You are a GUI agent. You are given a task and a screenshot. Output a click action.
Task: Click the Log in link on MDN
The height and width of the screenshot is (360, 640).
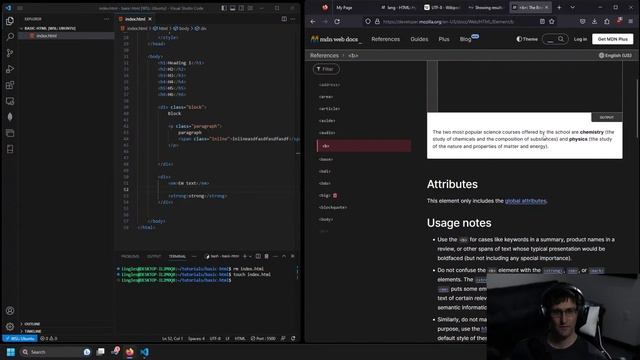580,39
